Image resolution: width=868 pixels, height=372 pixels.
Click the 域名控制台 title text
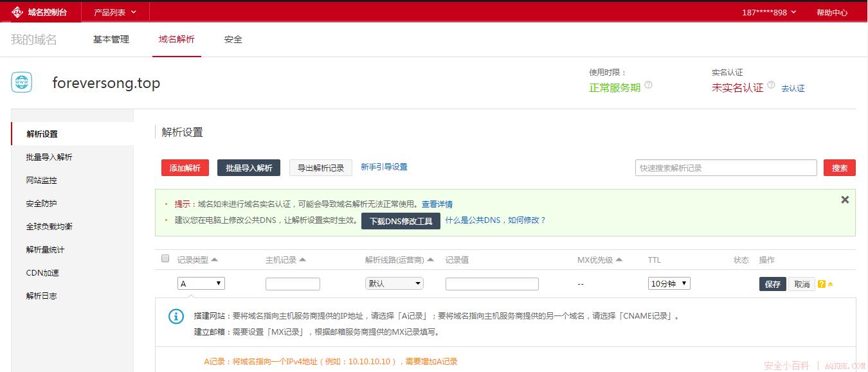(x=48, y=12)
